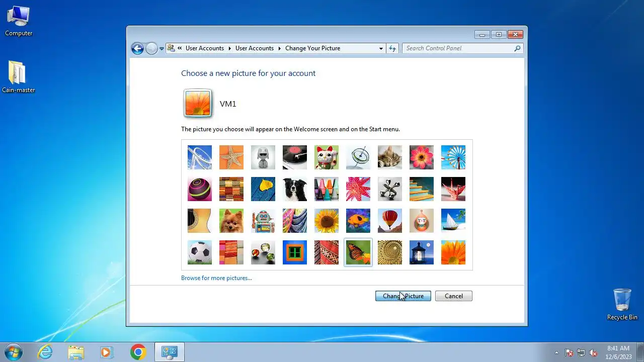Navigate to first User Accounts breadcrumb

[x=204, y=48]
